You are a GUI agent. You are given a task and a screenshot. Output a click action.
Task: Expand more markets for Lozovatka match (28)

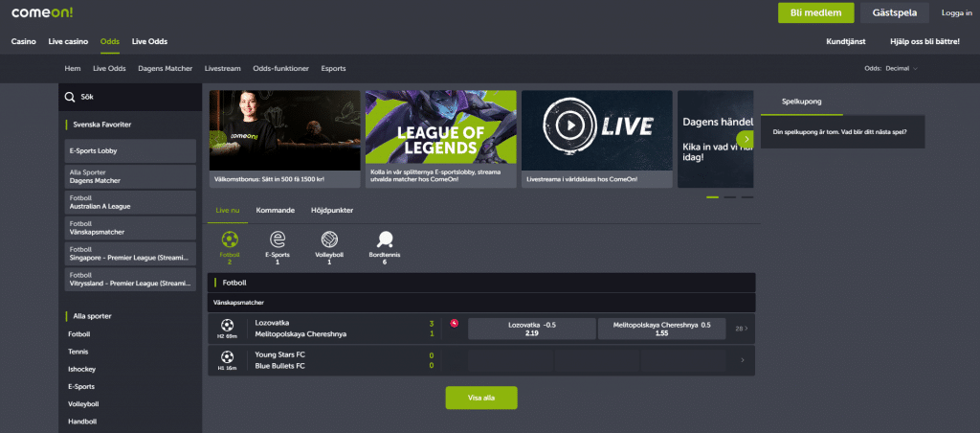(742, 329)
